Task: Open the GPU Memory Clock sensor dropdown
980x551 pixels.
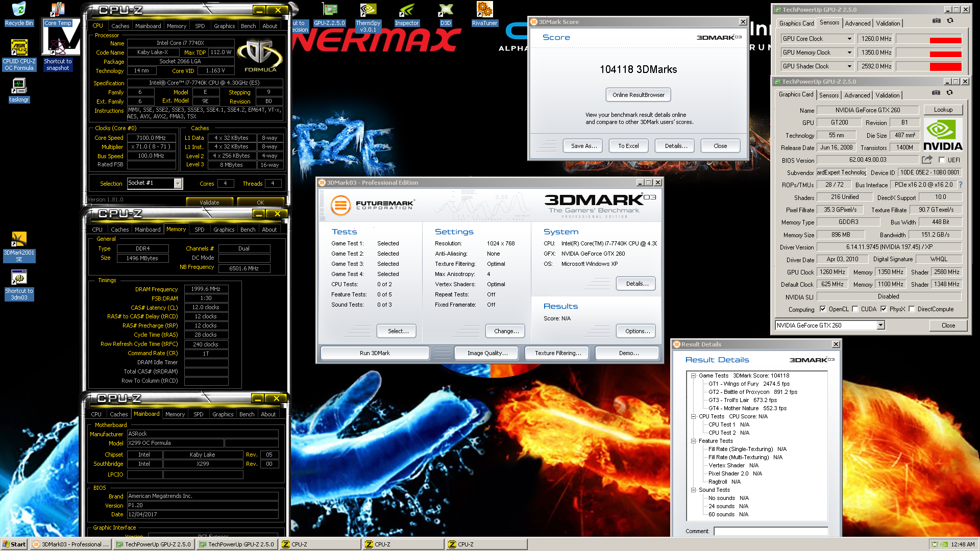Action: 849,53
